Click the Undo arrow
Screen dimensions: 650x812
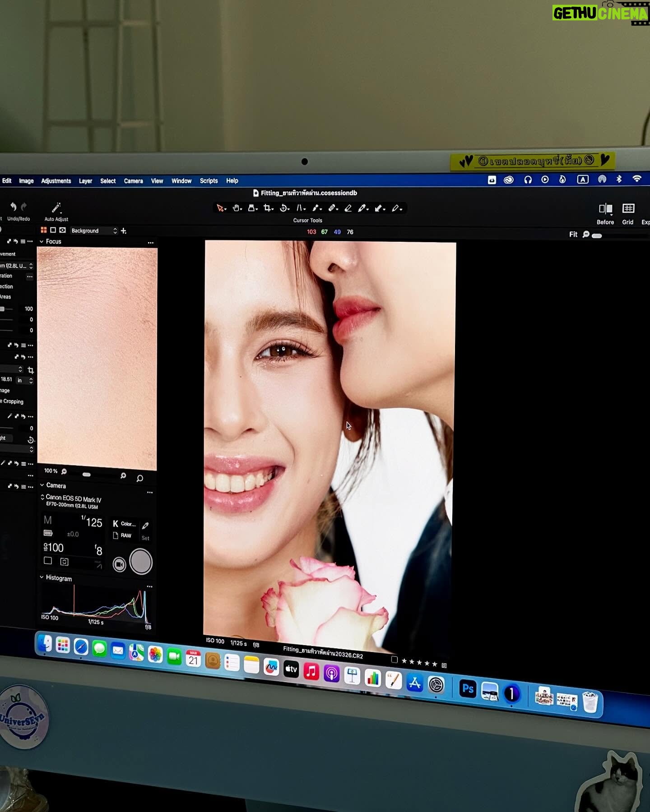pos(14,207)
